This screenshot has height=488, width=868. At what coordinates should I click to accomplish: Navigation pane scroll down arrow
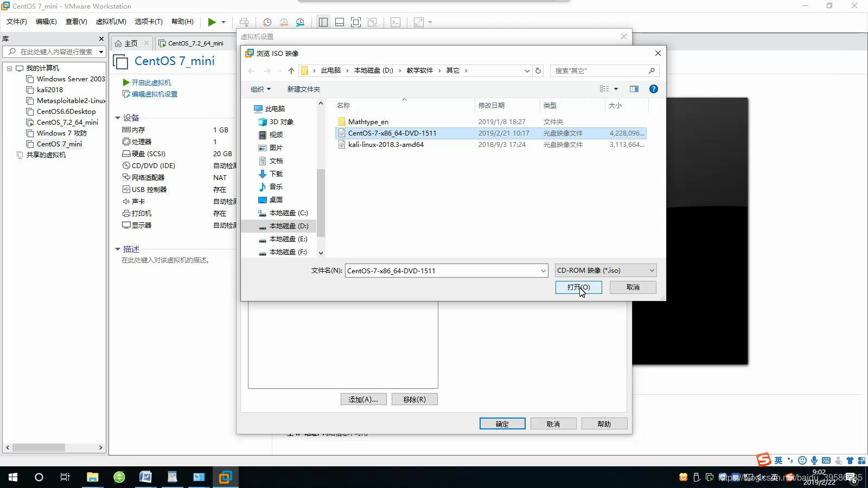(321, 253)
